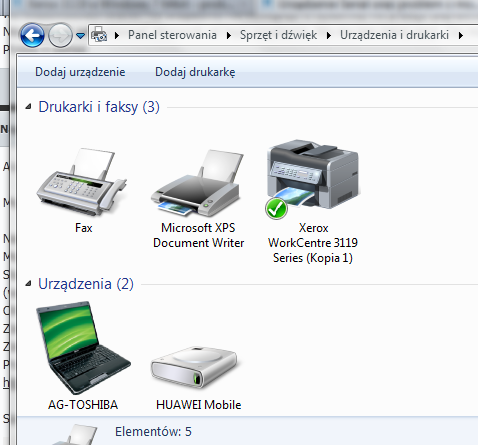Screen dimensions: 478x445
Task: Click the printer thumbnail in details pane
Action: 75,434
